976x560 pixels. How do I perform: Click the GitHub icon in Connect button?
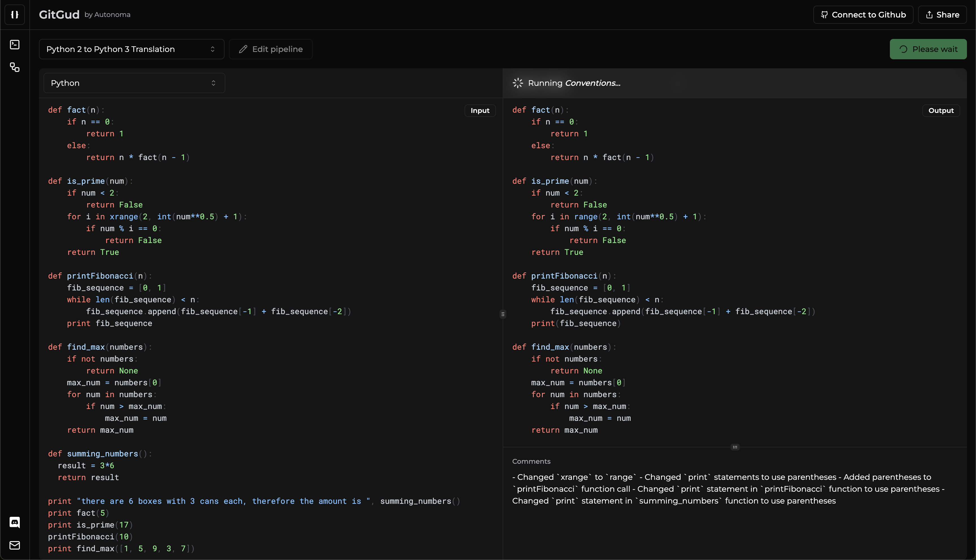click(x=824, y=15)
